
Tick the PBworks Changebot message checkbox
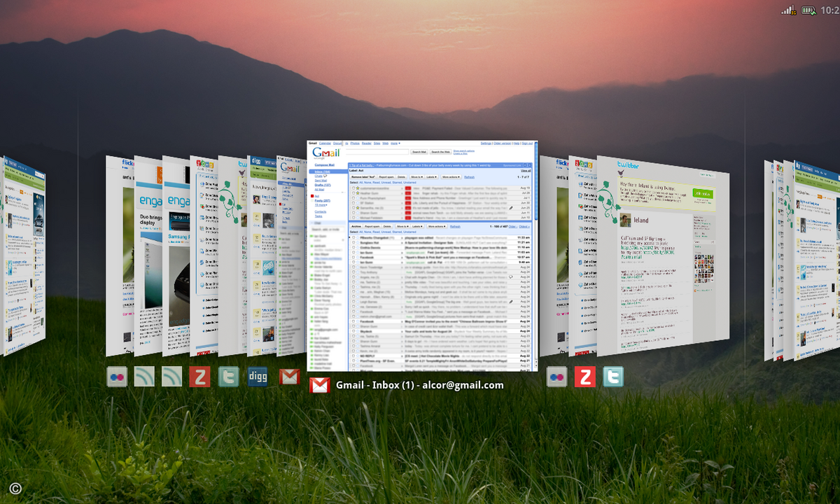(x=353, y=238)
